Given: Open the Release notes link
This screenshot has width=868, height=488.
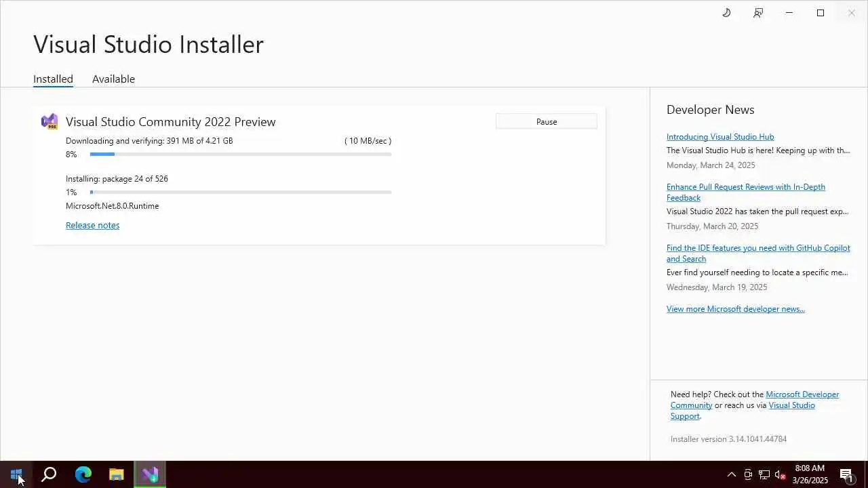Looking at the screenshot, I should coord(92,225).
